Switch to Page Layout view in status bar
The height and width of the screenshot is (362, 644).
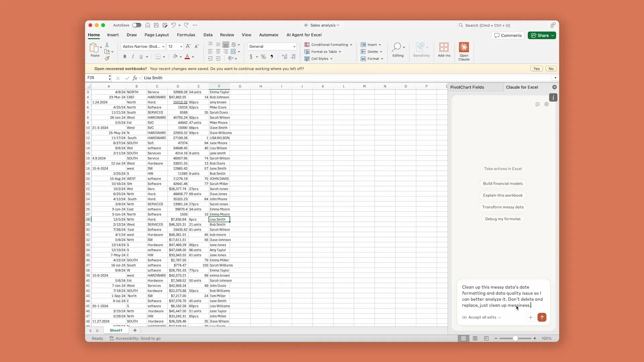(475, 339)
